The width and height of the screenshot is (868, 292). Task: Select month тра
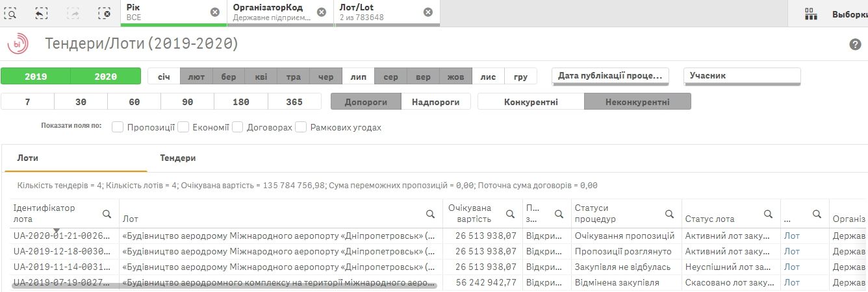(x=294, y=77)
